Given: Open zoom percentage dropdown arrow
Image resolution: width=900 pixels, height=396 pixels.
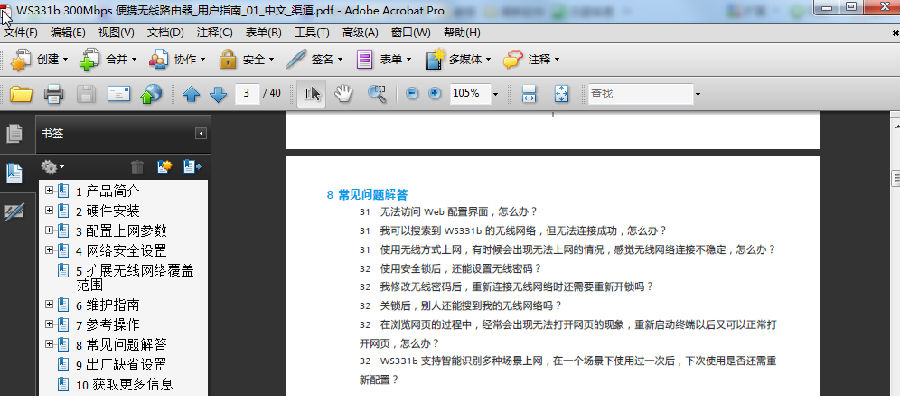Looking at the screenshot, I should click(495, 94).
